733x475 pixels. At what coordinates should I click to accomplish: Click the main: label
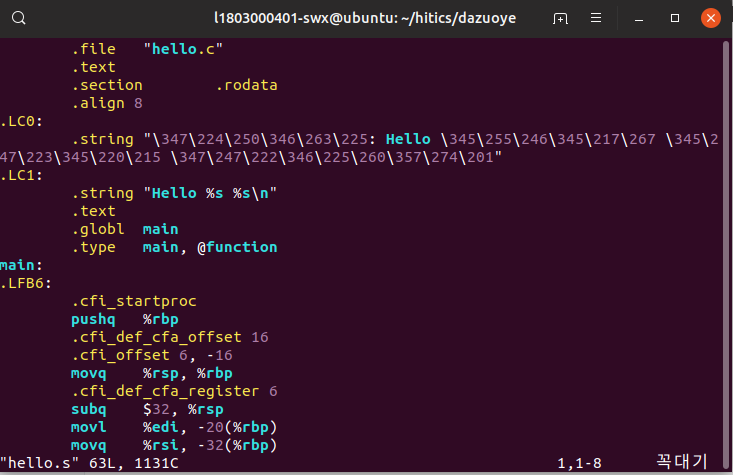coord(22,265)
